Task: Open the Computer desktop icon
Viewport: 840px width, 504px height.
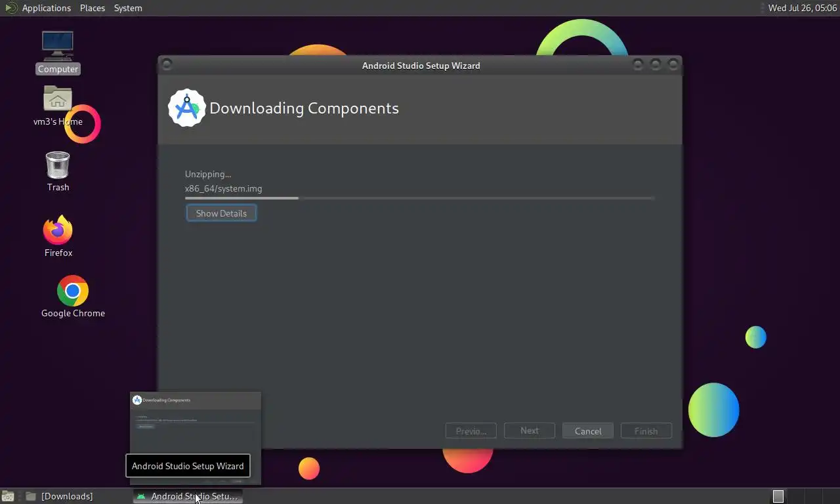Action: click(58, 52)
